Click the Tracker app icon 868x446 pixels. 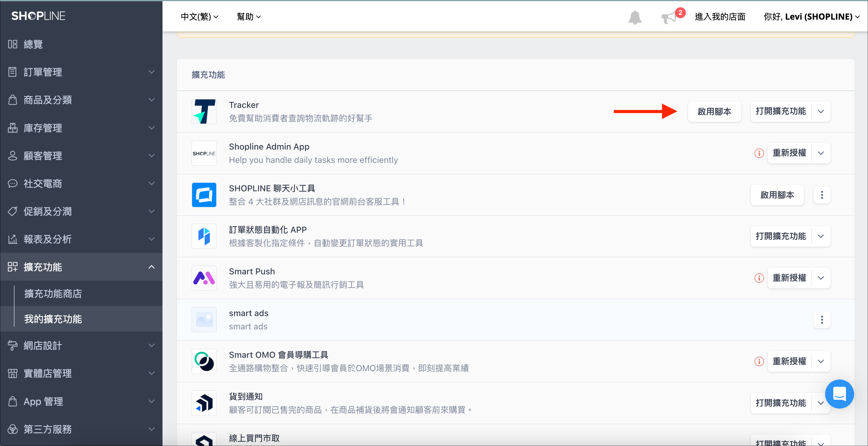pos(204,111)
